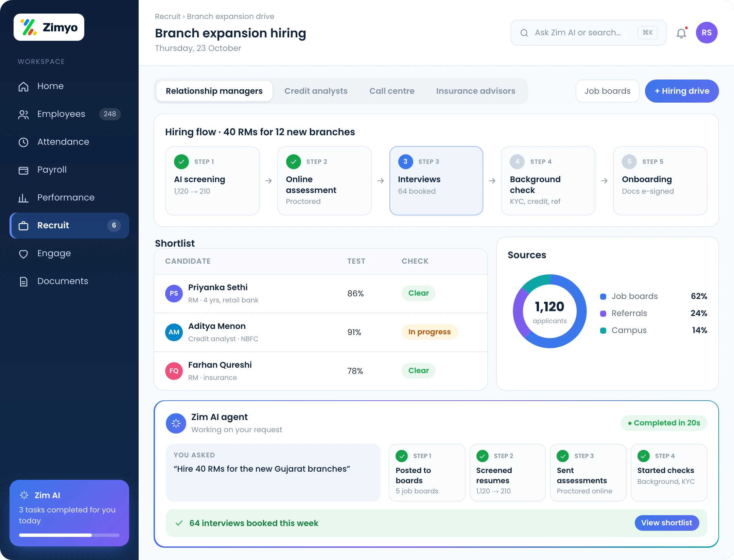The height and width of the screenshot is (560, 734).
Task: Open the Performance section
Action: coord(69,197)
